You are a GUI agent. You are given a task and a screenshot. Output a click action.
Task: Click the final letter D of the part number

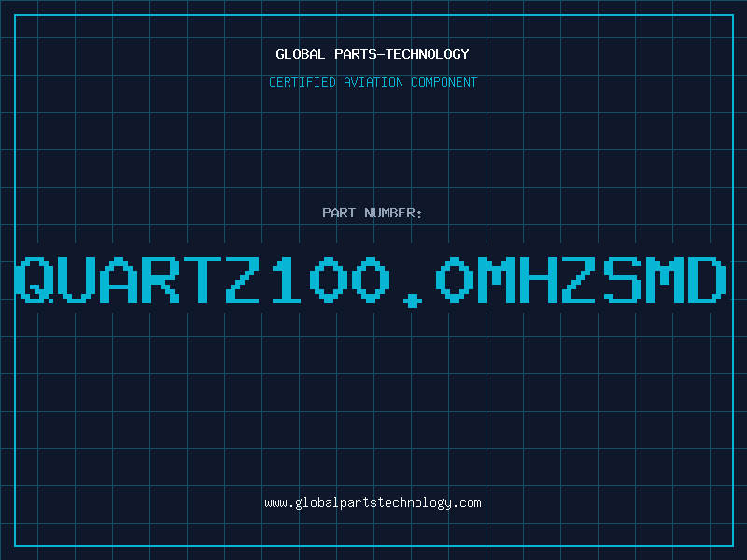click(x=707, y=279)
